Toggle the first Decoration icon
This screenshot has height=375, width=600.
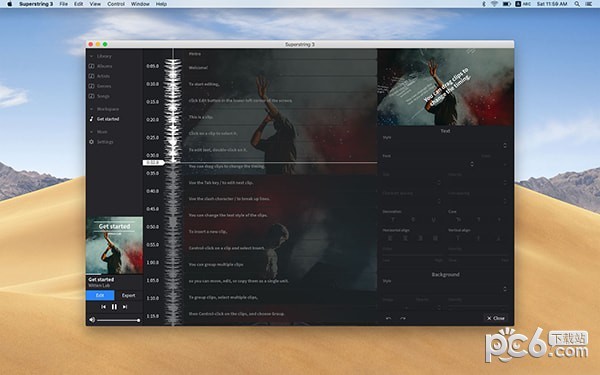(393, 220)
